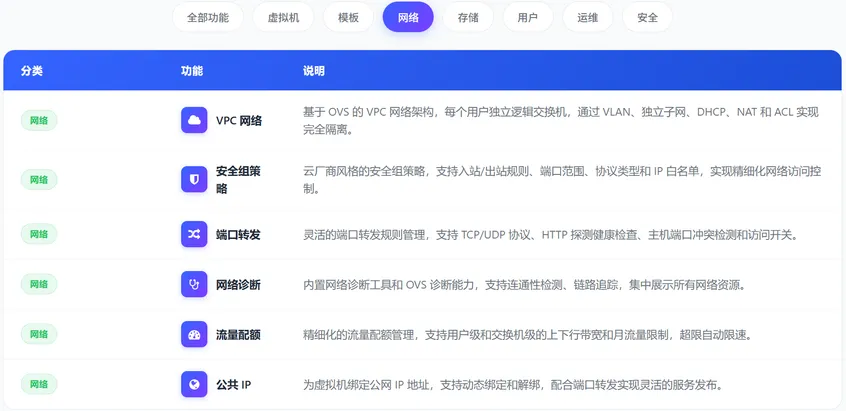Select the active 网络 tab
Viewport: 846px width, 411px height.
click(408, 17)
